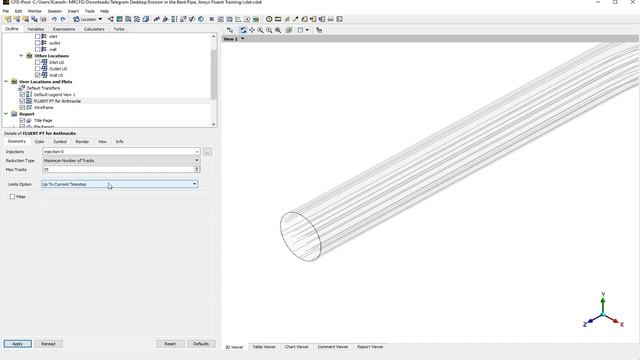Image resolution: width=640 pixels, height=360 pixels.
Task: Collapse User Locations and Plots node
Action: pyautogui.click(x=6, y=82)
